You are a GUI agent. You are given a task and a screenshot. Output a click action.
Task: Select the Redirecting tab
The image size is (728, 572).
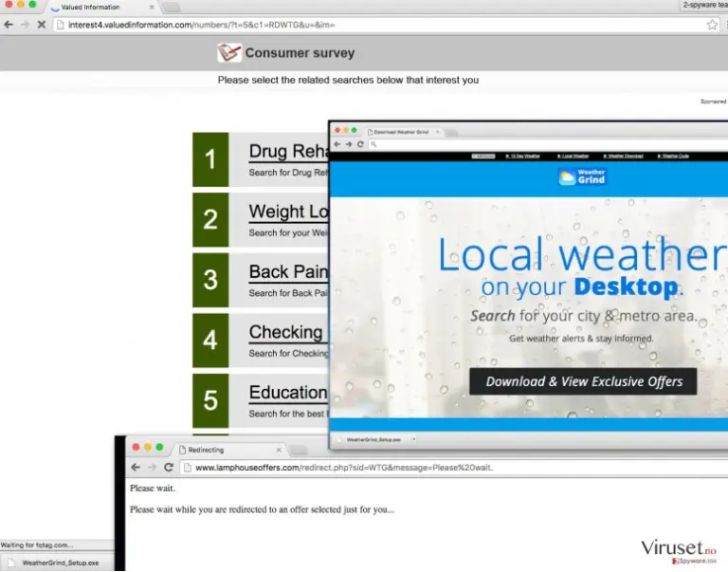(x=229, y=450)
